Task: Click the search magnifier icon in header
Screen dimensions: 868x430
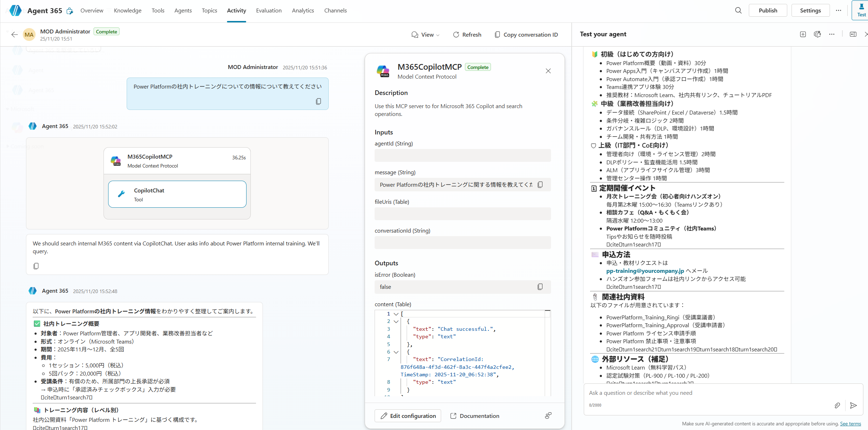Action: (x=738, y=10)
